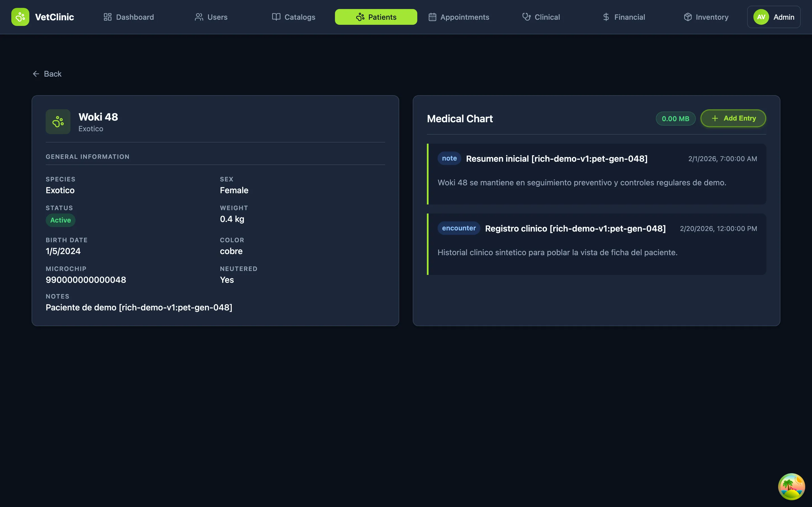Click the AV avatar circle
This screenshot has width=812, height=507.
click(x=761, y=17)
